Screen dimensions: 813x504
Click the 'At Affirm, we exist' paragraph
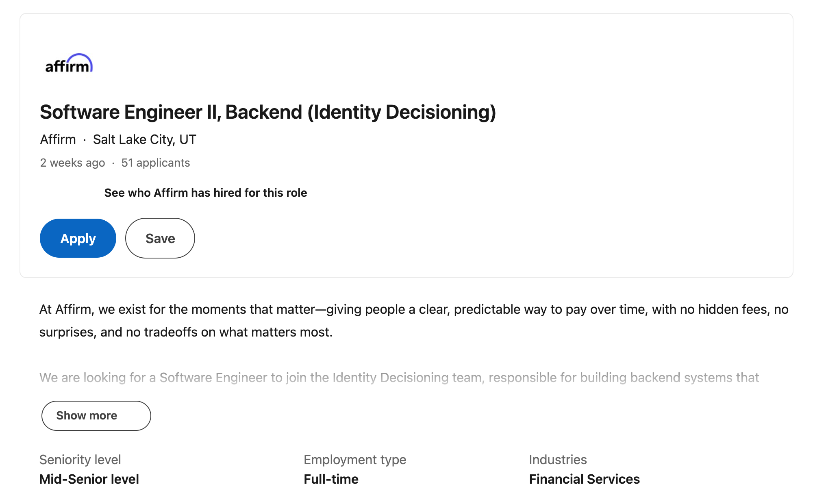click(x=414, y=321)
